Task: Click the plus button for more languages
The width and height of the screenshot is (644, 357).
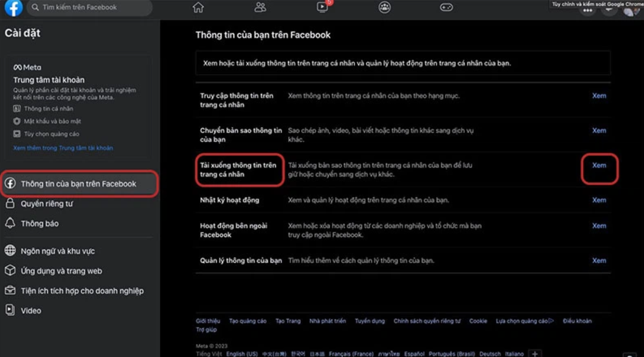Action: pyautogui.click(x=535, y=354)
